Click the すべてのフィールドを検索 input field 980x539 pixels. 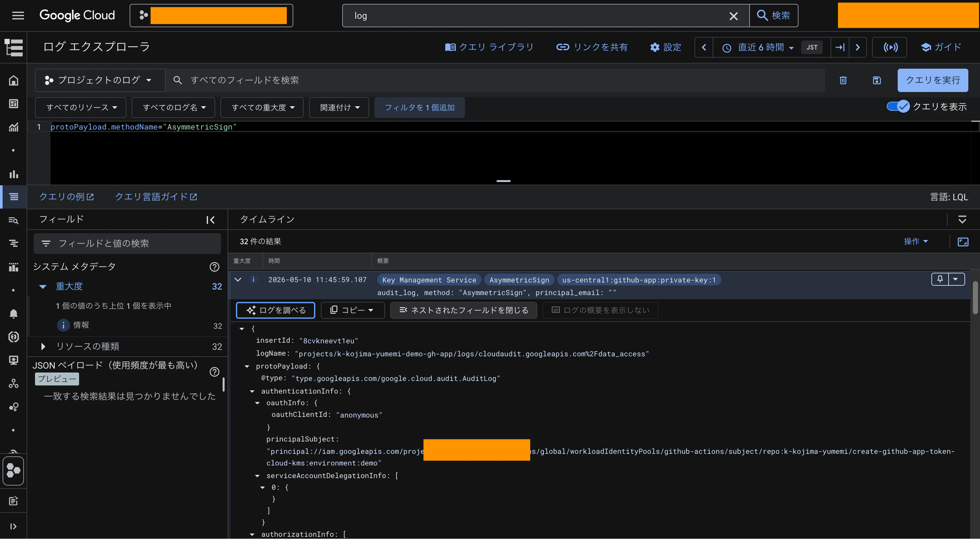[x=495, y=80]
